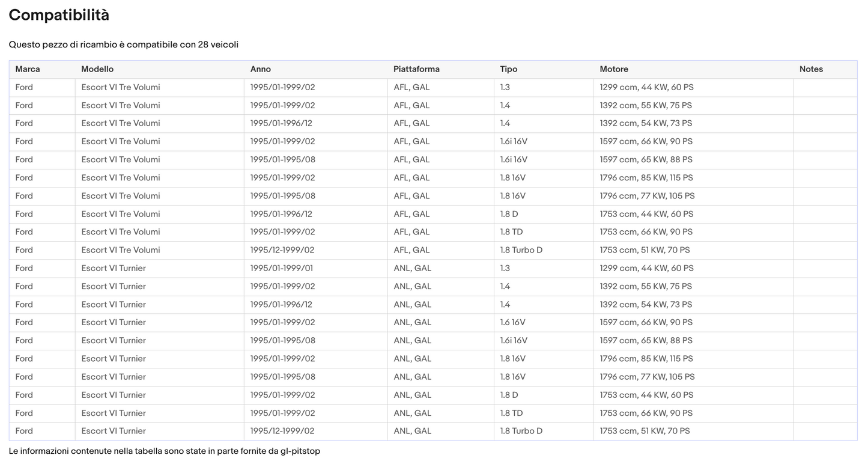Click the "1995/01-1999/01" year cell

(282, 268)
